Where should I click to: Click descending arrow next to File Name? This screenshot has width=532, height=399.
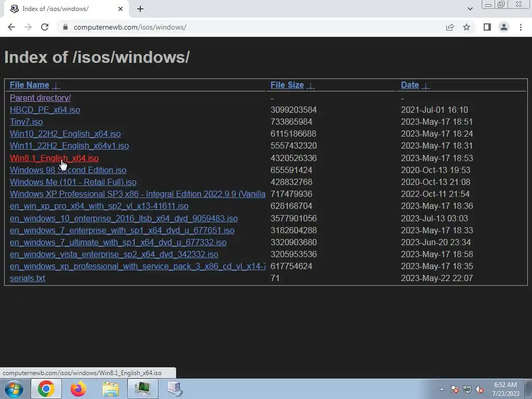click(56, 86)
